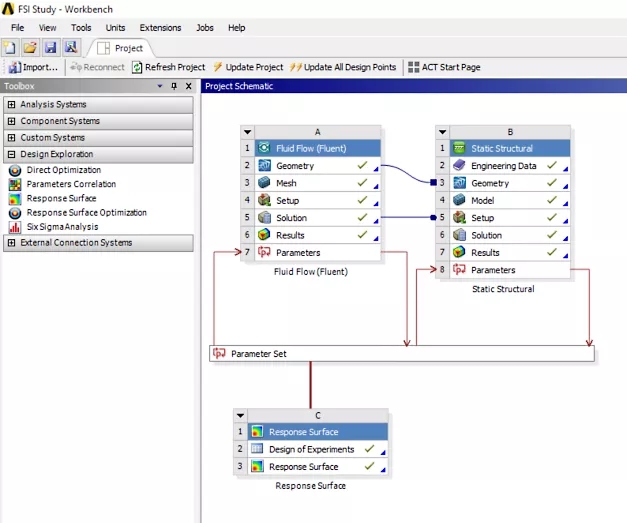Open the Extensions menu

pyautogui.click(x=160, y=28)
